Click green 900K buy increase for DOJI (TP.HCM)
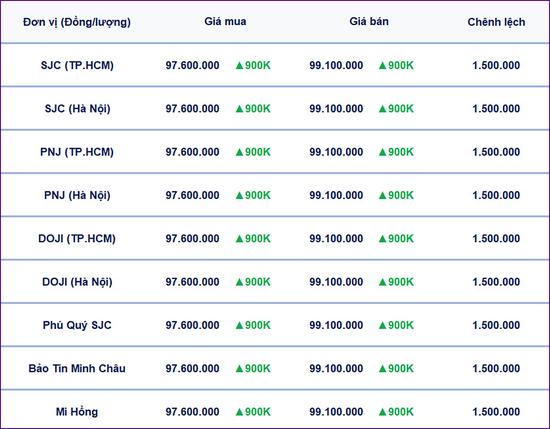Image resolution: width=550 pixels, height=429 pixels. (x=253, y=239)
